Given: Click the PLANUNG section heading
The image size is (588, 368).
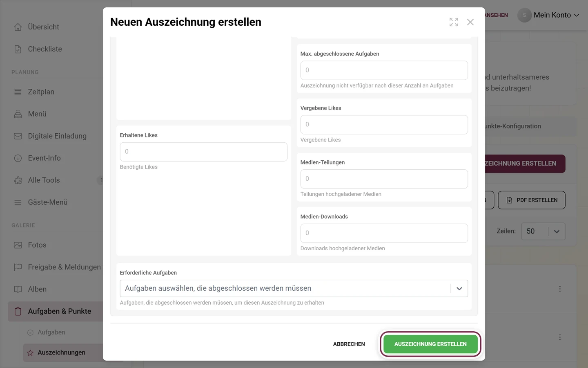Looking at the screenshot, I should tap(25, 72).
